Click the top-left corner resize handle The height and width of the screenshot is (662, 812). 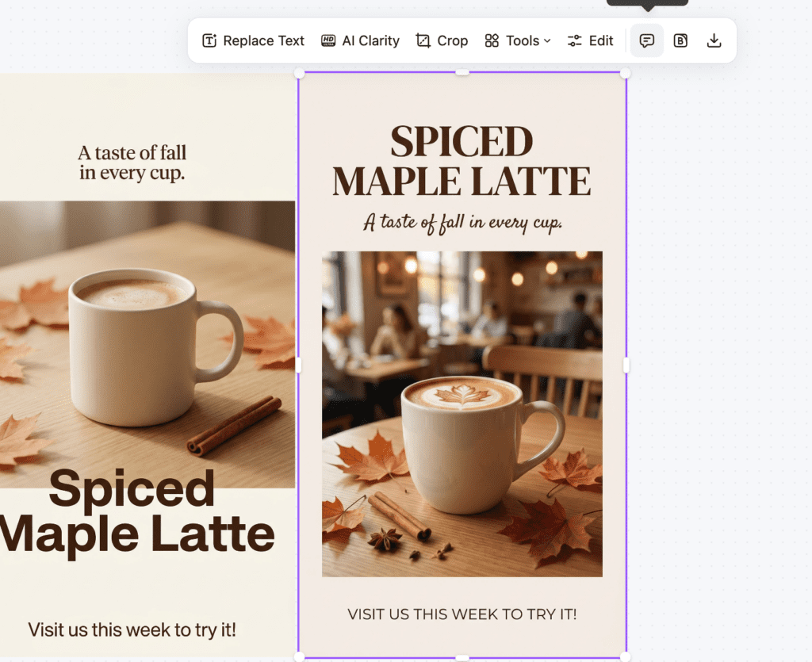[299, 73]
